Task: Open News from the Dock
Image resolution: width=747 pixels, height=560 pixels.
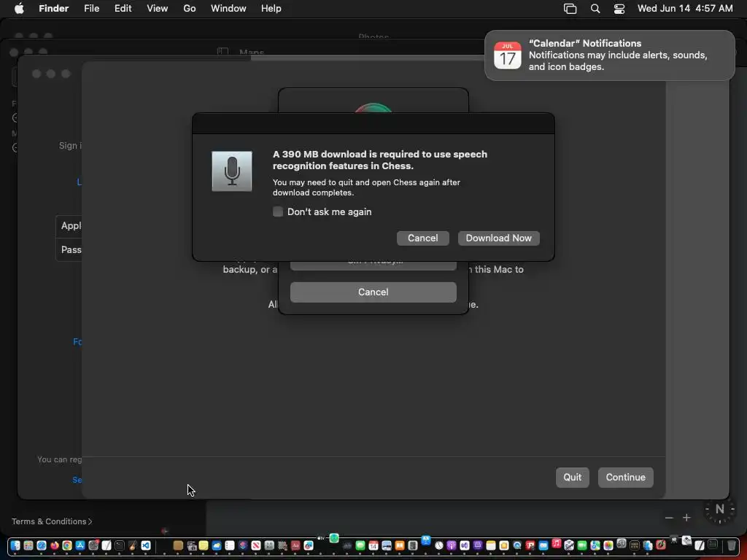Action: click(x=256, y=545)
